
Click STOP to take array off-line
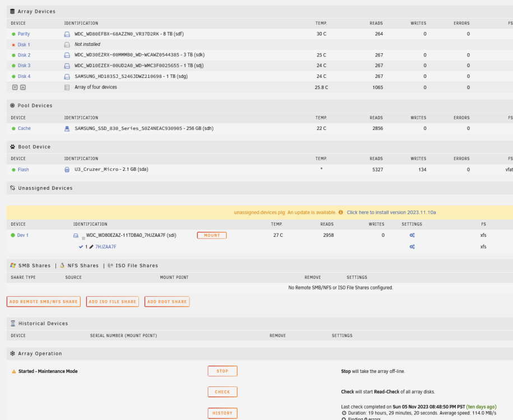click(x=223, y=371)
